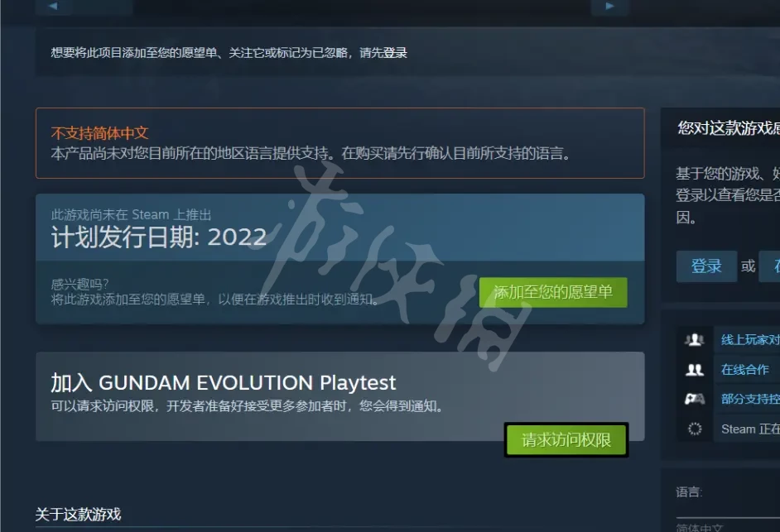
Task: Click the online PvP players icon
Action: (x=695, y=339)
